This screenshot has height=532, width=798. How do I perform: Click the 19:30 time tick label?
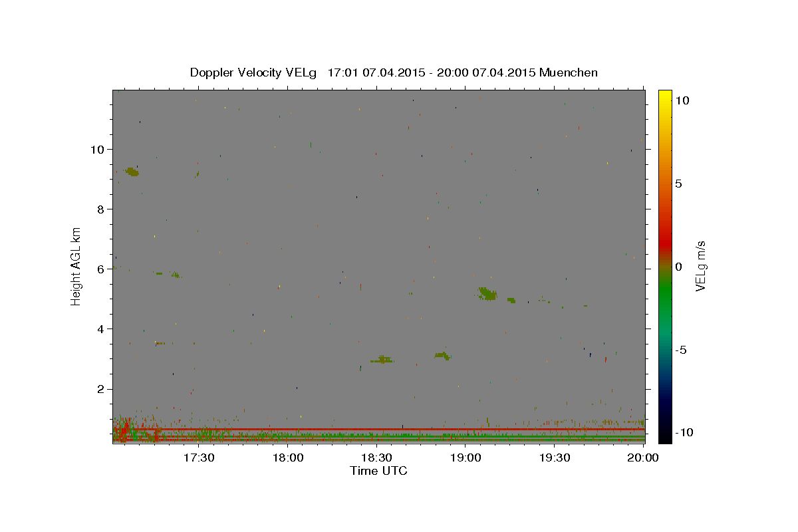coord(555,458)
